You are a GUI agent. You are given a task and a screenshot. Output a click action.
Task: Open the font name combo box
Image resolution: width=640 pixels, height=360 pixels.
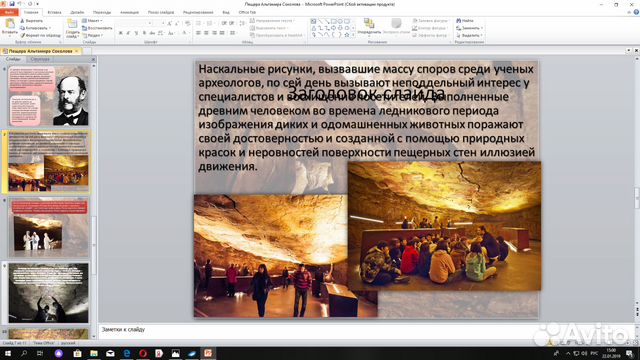click(134, 23)
